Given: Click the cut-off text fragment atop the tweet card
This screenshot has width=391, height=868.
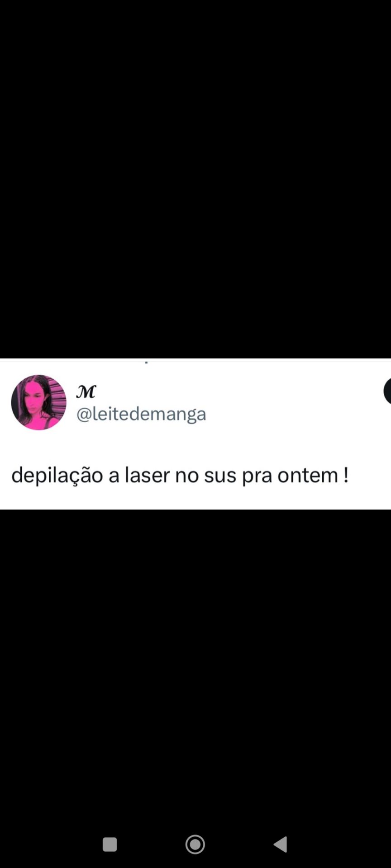Looking at the screenshot, I should coord(146,362).
